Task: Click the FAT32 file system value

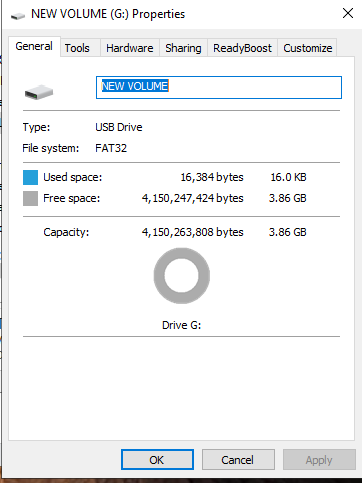Action: [111, 148]
